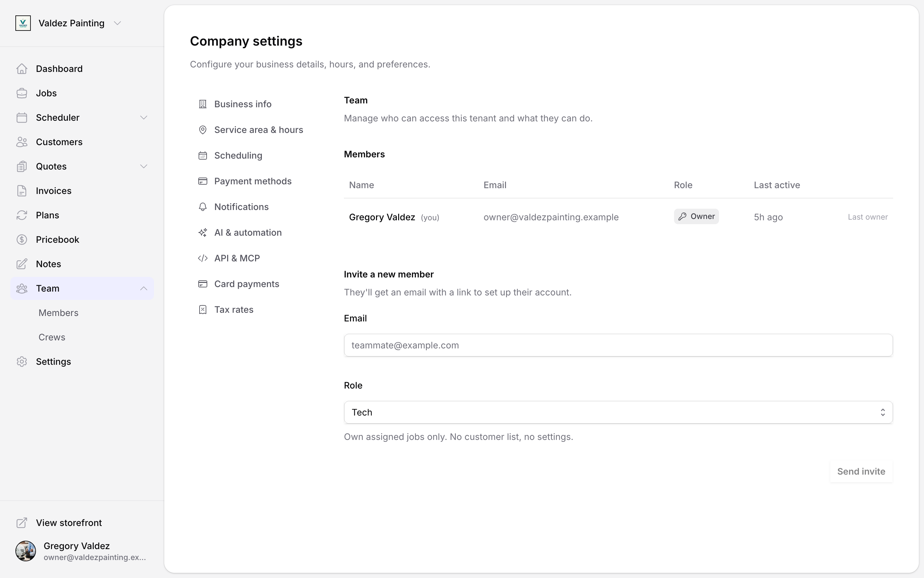Click the Tax rates receipt icon
This screenshot has height=578, width=924.
click(203, 310)
